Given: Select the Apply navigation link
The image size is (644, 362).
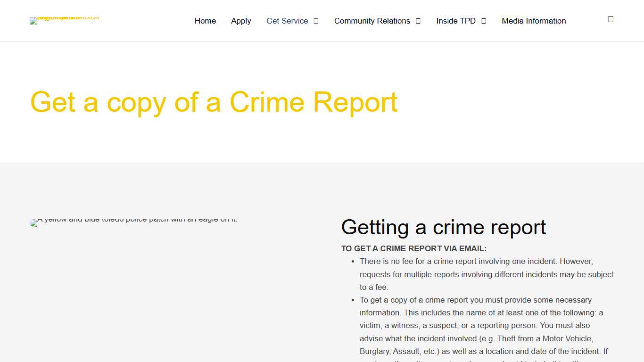Looking at the screenshot, I should pos(241,21).
